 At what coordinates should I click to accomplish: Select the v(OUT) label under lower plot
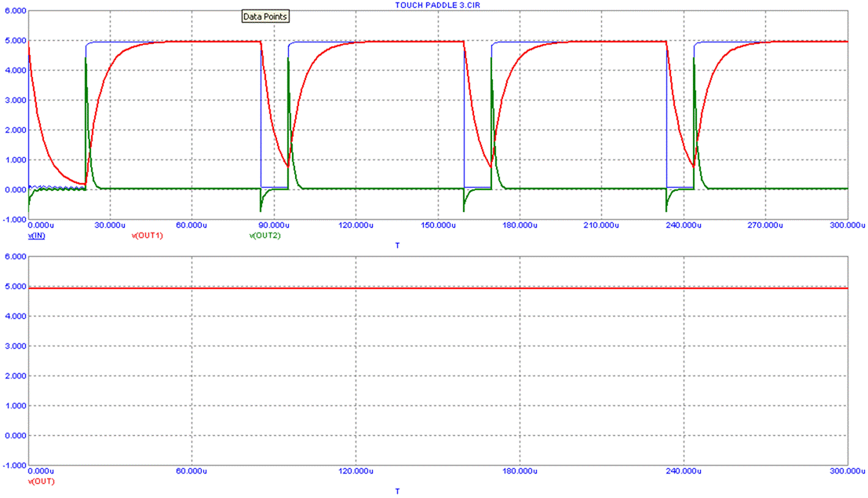point(42,480)
